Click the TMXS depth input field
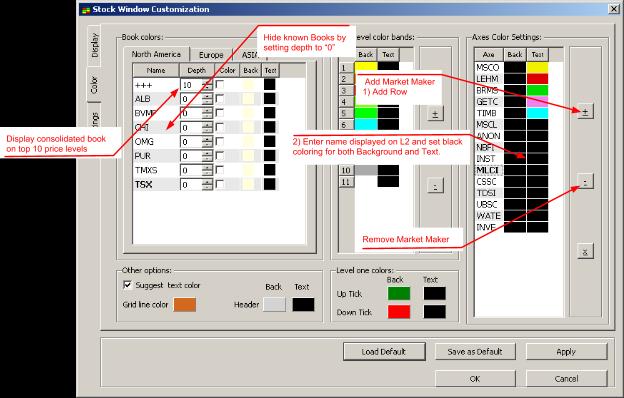Image resolution: width=624 pixels, height=398 pixels. pos(191,170)
